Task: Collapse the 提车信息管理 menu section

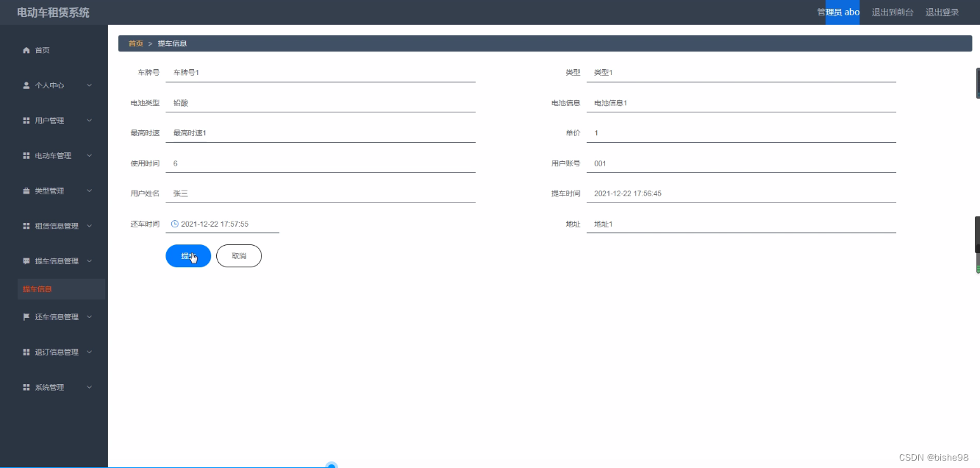Action: click(x=89, y=260)
